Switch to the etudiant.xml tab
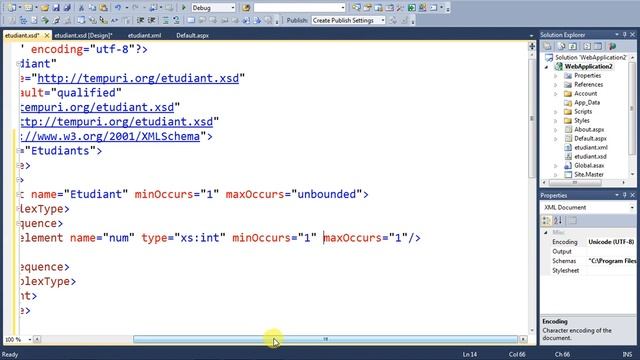640x360 pixels. (144, 36)
